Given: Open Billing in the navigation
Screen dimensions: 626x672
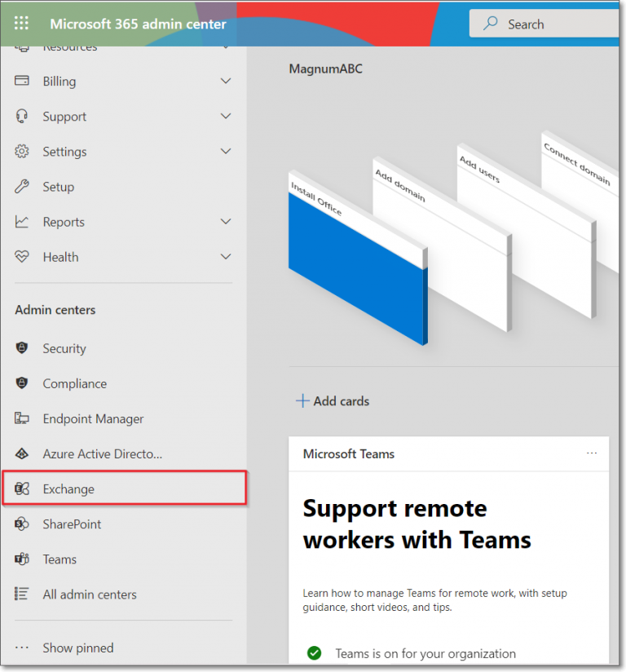Looking at the screenshot, I should pos(60,81).
